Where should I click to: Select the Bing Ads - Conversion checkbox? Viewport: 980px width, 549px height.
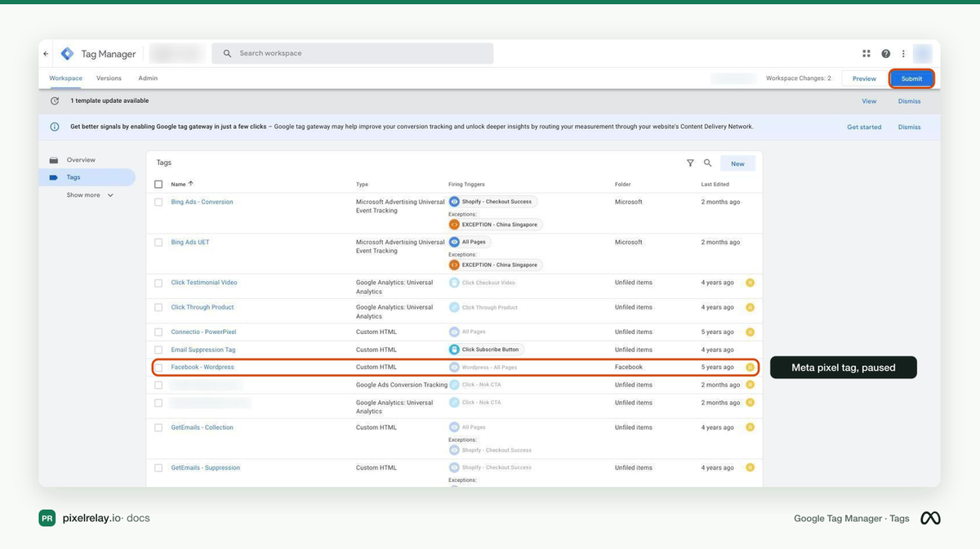pos(158,202)
